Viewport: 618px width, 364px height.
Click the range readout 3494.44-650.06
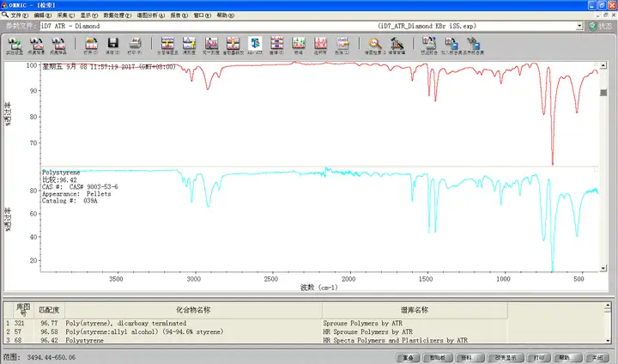[x=51, y=358]
